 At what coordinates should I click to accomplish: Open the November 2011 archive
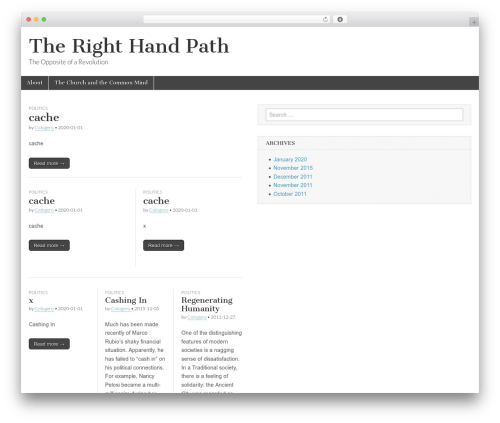293,185
